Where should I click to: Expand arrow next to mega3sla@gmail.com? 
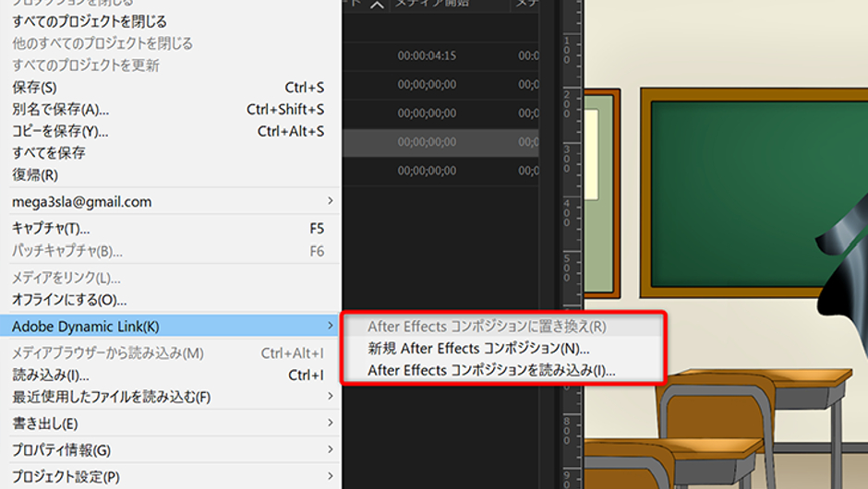click(x=330, y=201)
